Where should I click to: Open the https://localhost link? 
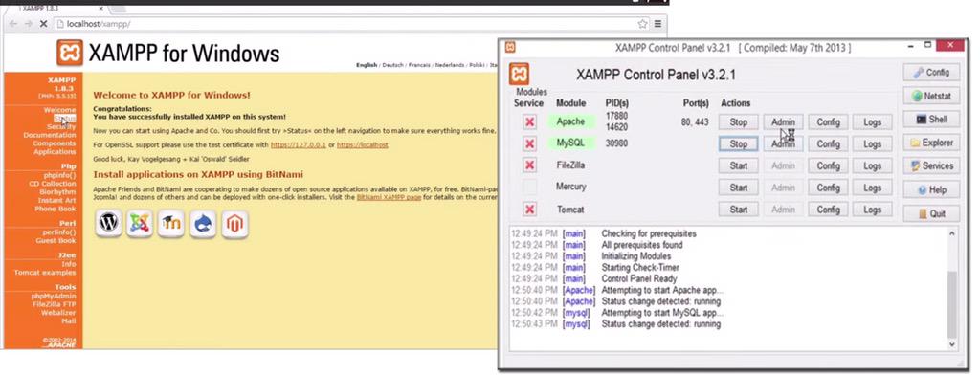click(363, 145)
